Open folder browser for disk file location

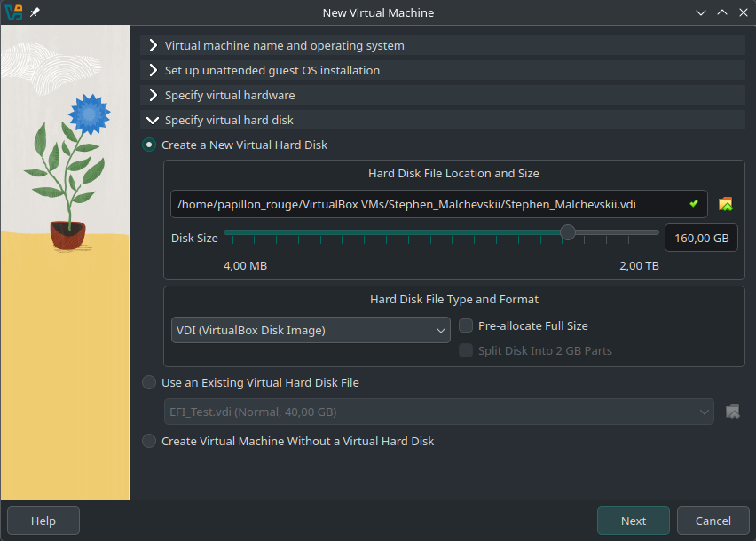click(726, 204)
